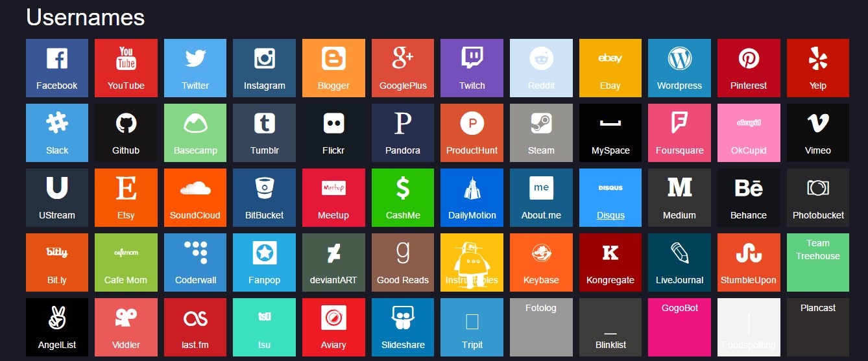Open the Instagram camera tile
This screenshot has height=361, width=868.
[264, 68]
